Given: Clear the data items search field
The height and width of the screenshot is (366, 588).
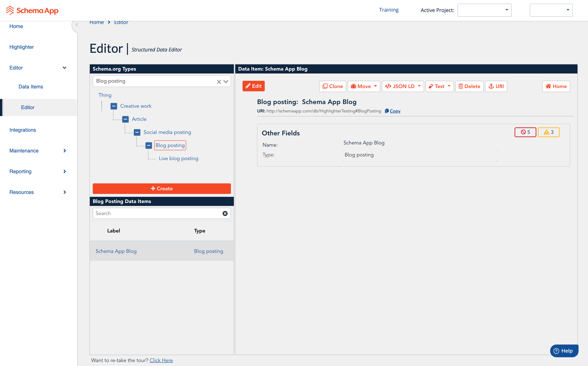Looking at the screenshot, I should click(x=225, y=213).
